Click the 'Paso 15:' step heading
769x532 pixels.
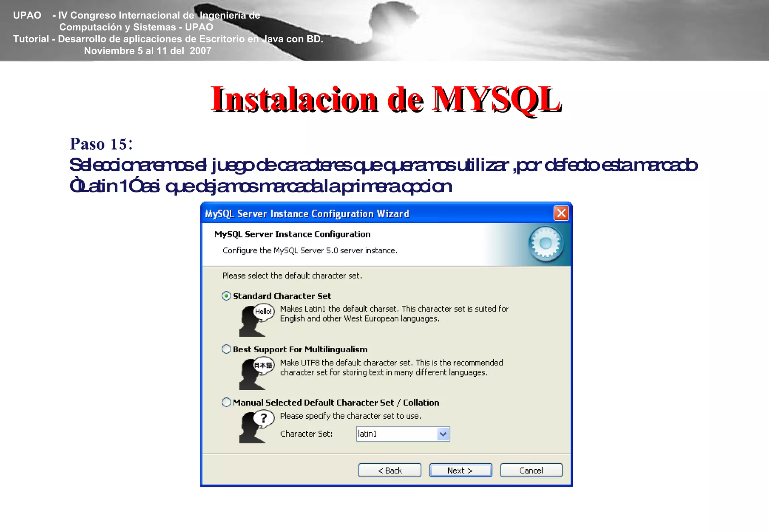point(101,144)
